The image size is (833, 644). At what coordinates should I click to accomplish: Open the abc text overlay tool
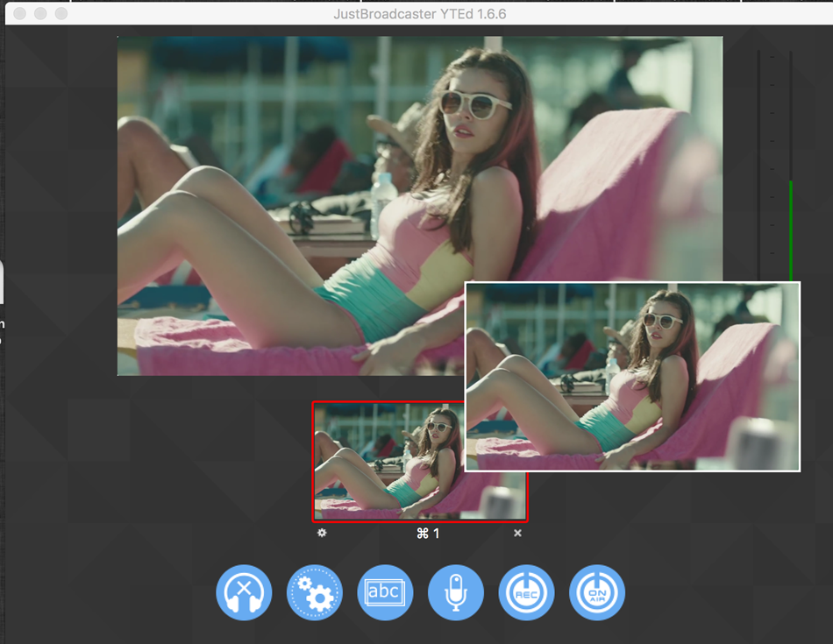pos(385,593)
